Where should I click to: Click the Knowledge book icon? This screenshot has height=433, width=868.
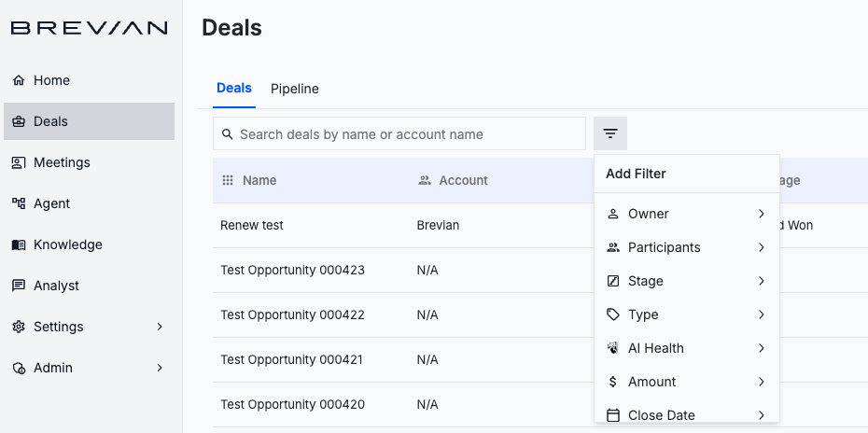pos(19,244)
